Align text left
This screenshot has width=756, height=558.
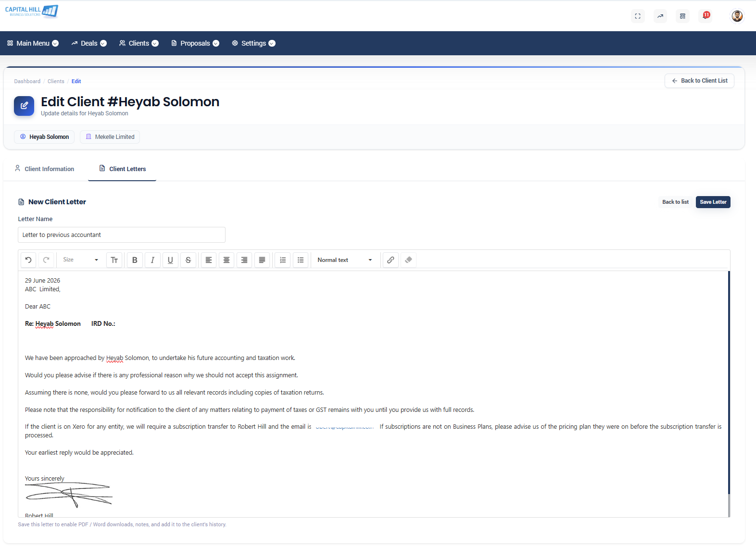[209, 260]
